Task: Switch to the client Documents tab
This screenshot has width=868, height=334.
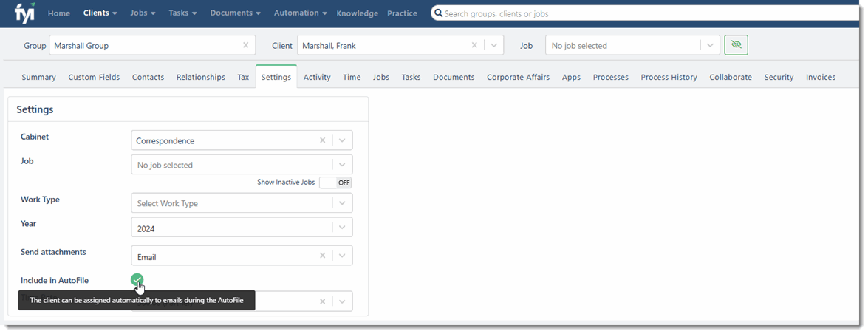Action: pos(454,77)
